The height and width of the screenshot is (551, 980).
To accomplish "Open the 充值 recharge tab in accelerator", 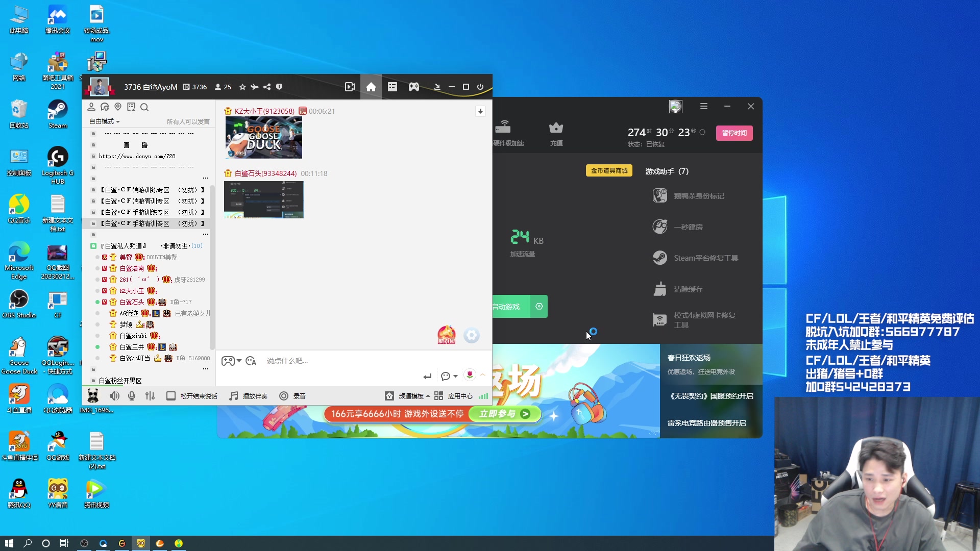I will pyautogui.click(x=556, y=134).
